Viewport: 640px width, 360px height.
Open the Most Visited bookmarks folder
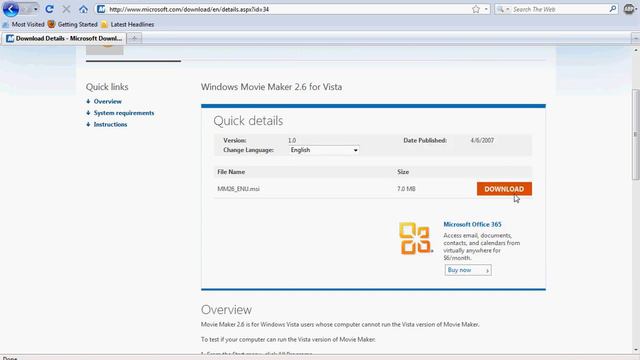click(x=24, y=24)
